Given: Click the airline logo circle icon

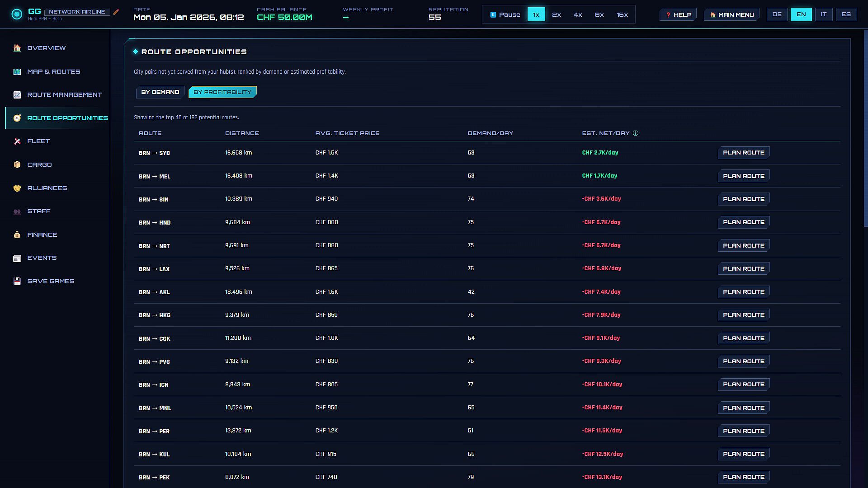Looking at the screenshot, I should click(x=17, y=14).
